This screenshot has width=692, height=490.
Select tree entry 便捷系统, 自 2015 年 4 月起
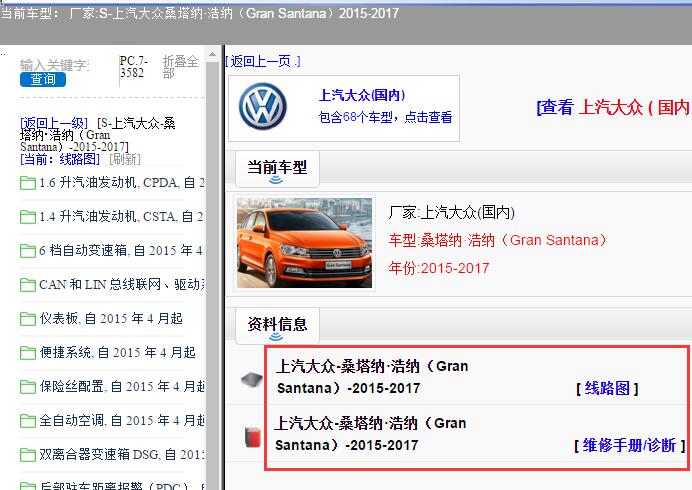(117, 352)
